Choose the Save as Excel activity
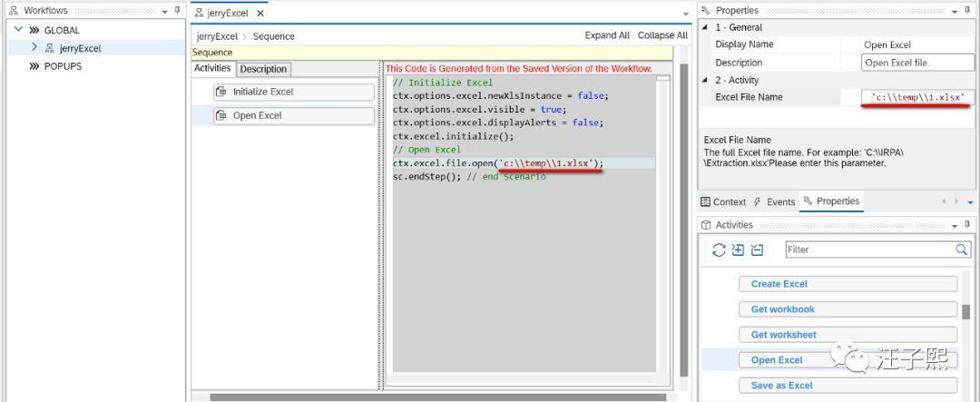 (848, 386)
